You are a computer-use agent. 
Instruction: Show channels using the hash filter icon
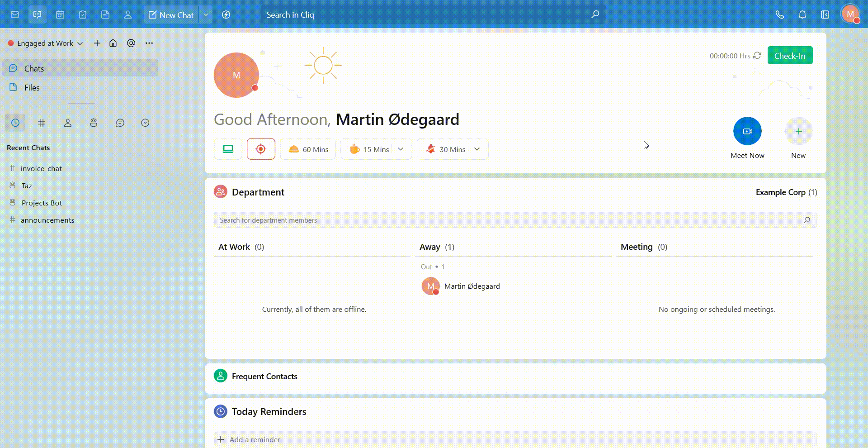[42, 123]
